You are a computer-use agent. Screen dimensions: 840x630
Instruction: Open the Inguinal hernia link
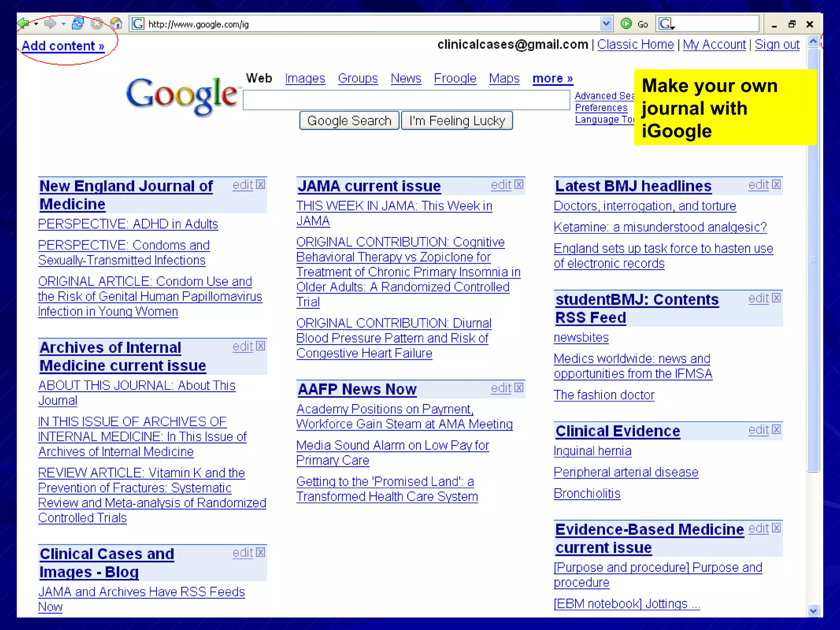pyautogui.click(x=593, y=451)
